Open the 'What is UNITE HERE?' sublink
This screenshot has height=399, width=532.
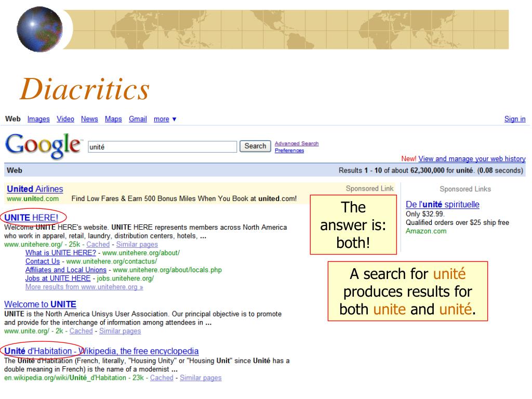(x=61, y=253)
